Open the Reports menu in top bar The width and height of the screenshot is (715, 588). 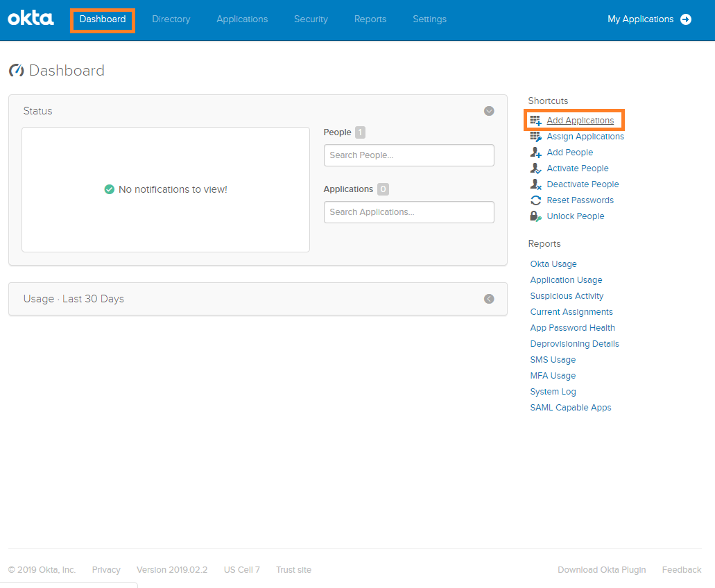[370, 19]
